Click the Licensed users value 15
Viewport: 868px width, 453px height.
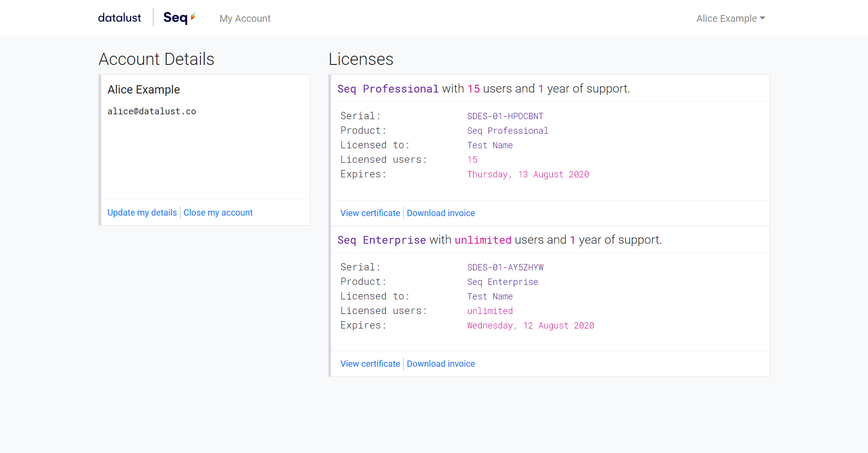(x=472, y=160)
